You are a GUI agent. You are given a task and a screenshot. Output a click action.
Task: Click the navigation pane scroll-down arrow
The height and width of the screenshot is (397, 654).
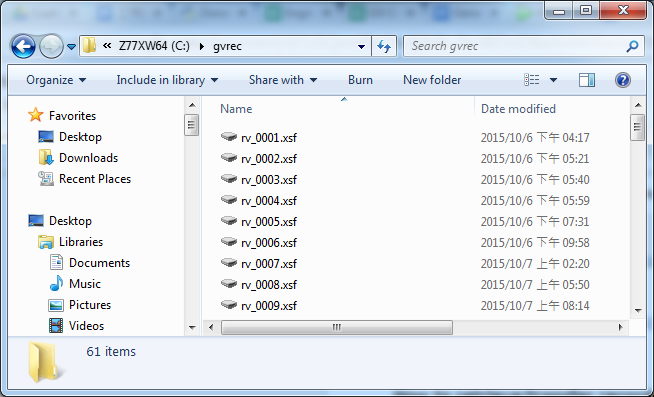click(x=192, y=328)
